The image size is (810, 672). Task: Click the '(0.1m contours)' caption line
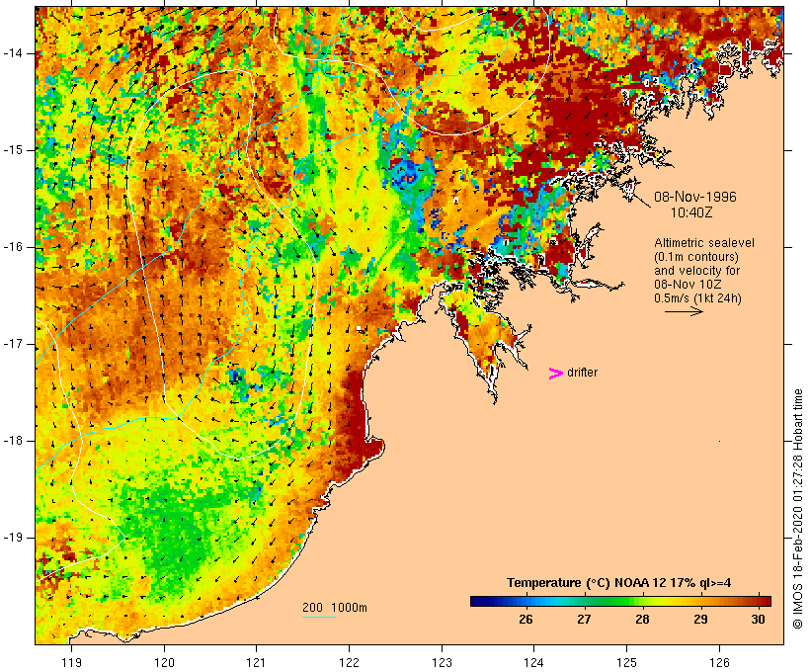pos(696,257)
